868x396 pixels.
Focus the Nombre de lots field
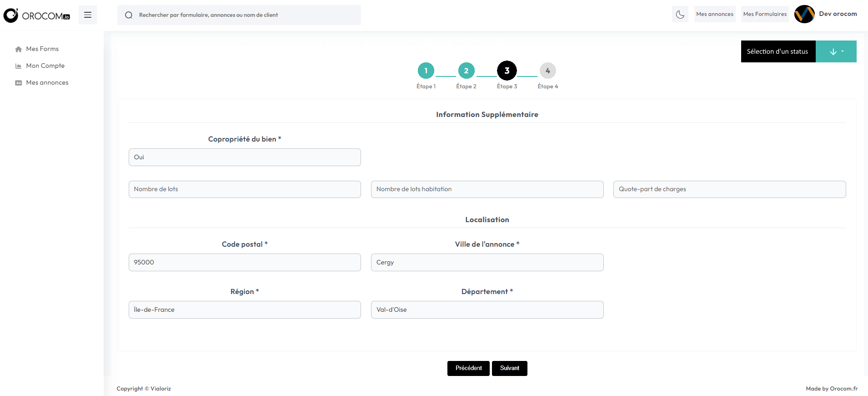click(245, 189)
